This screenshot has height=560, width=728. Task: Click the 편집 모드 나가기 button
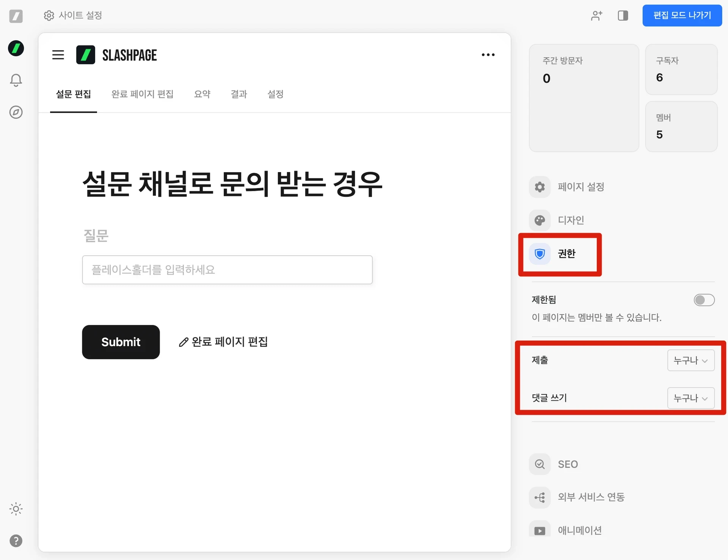[682, 16]
